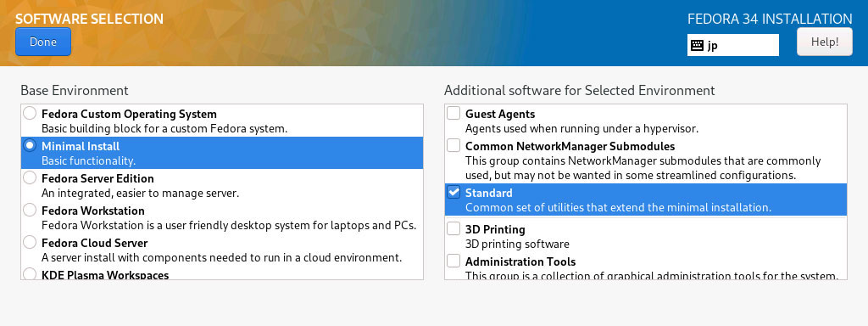Open the Help! button
The width and height of the screenshot is (868, 326).
pyautogui.click(x=824, y=42)
